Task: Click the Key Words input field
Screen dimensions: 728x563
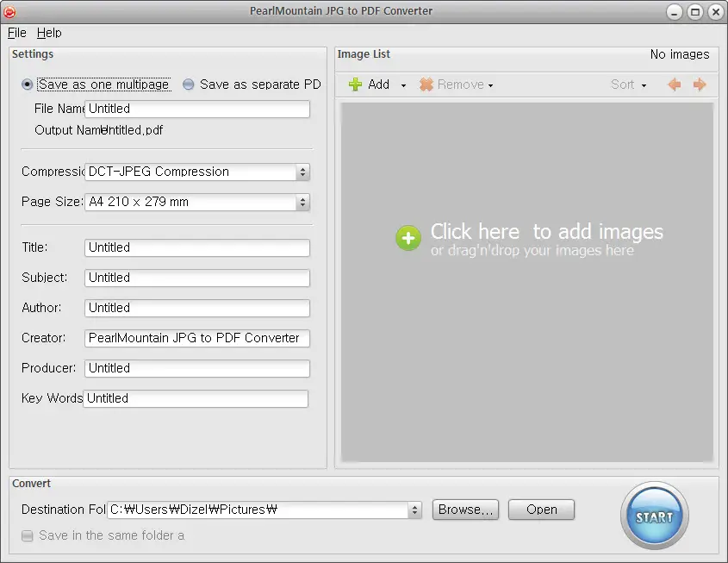Action: tap(196, 398)
